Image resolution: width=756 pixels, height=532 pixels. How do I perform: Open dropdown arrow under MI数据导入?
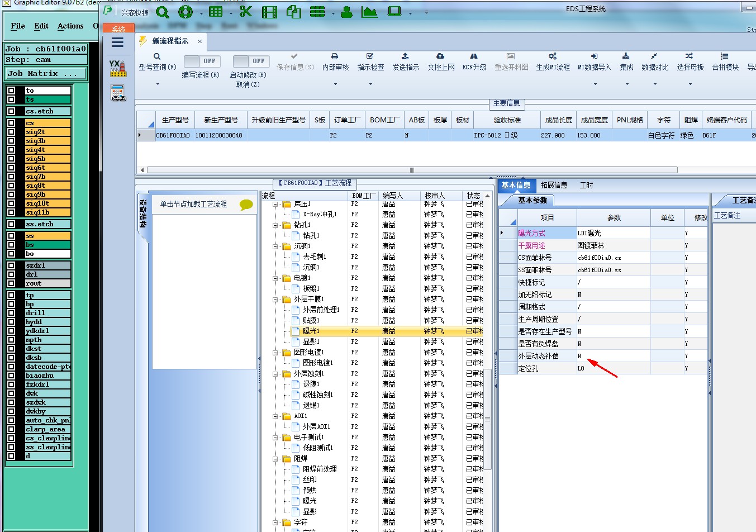595,84
